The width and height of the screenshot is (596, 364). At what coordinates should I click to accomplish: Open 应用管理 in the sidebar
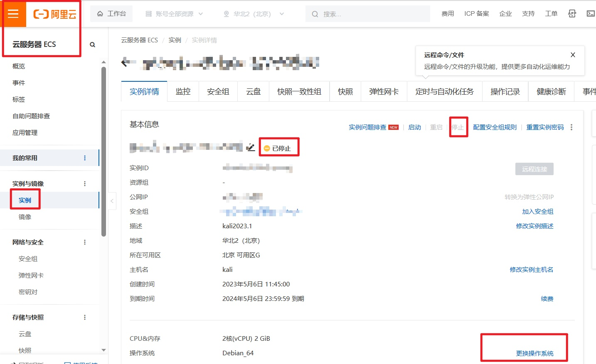(x=25, y=133)
